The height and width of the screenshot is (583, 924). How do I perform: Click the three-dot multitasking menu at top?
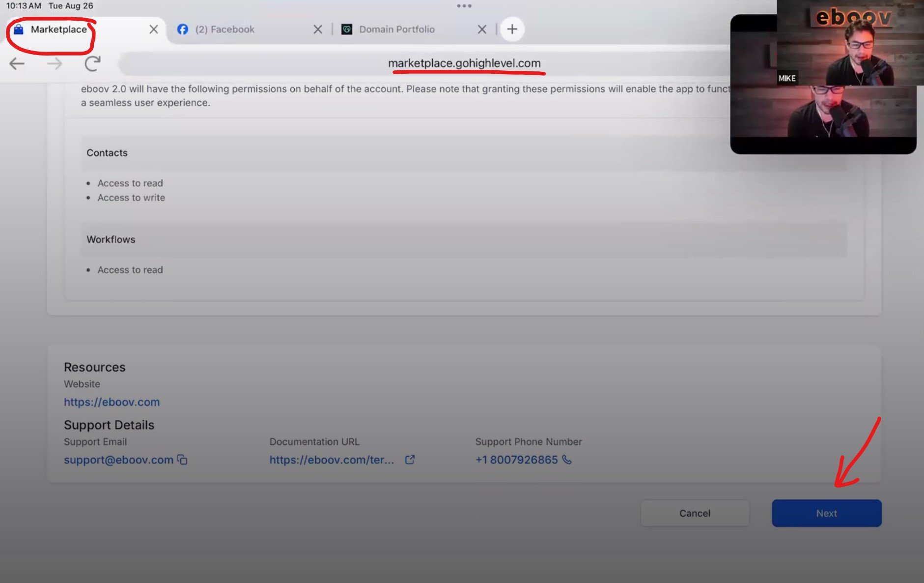coord(464,6)
